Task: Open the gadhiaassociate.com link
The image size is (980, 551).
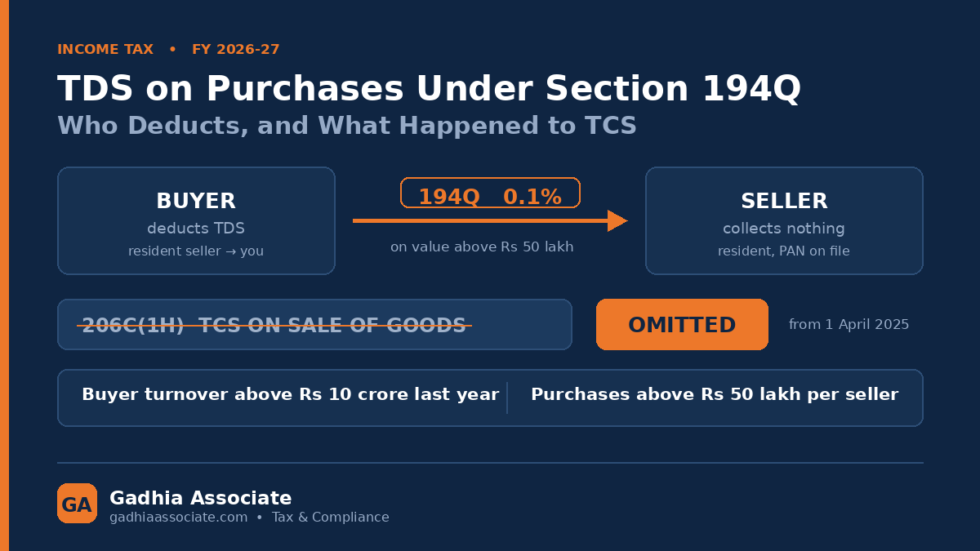Action: point(178,518)
